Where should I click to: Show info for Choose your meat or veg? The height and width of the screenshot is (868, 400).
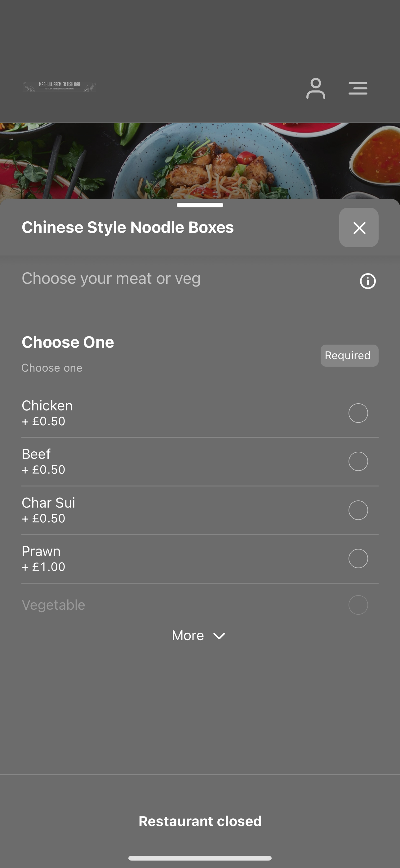pyautogui.click(x=368, y=281)
